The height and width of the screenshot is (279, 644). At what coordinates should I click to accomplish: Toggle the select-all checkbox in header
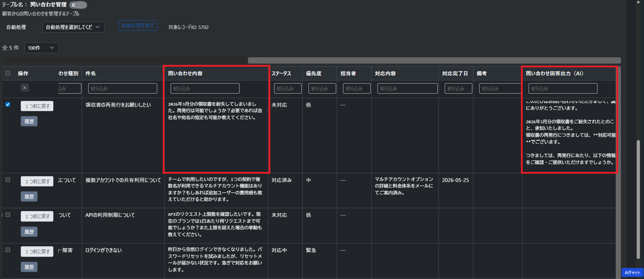8,73
